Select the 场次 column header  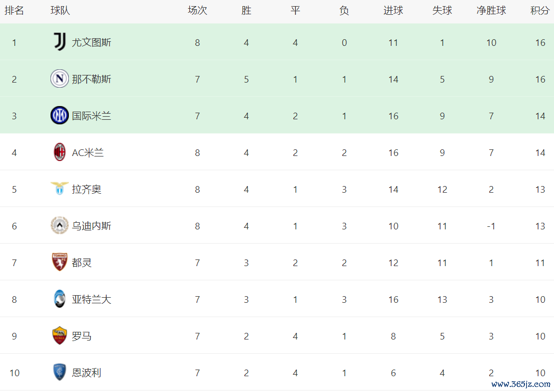tap(197, 11)
